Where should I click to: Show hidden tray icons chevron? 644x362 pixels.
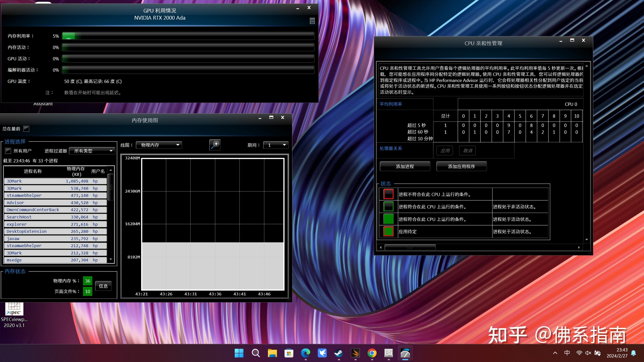pos(555,353)
